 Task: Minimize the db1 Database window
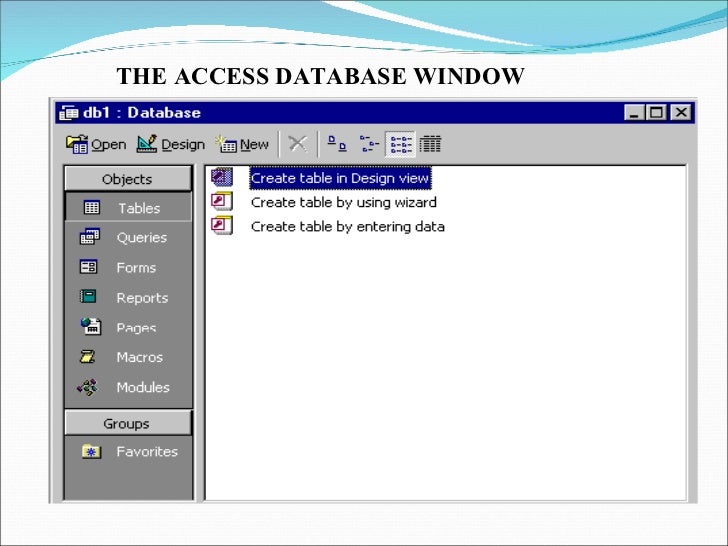pyautogui.click(x=634, y=112)
